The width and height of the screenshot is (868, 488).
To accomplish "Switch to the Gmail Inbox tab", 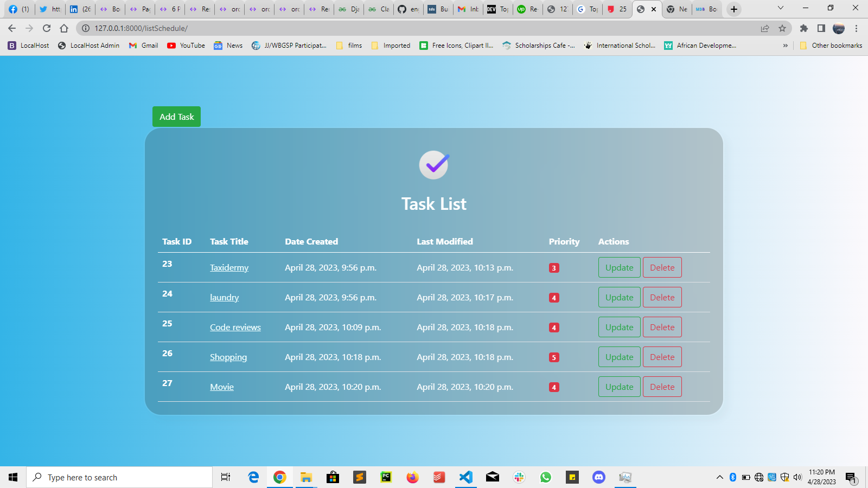I will (467, 9).
